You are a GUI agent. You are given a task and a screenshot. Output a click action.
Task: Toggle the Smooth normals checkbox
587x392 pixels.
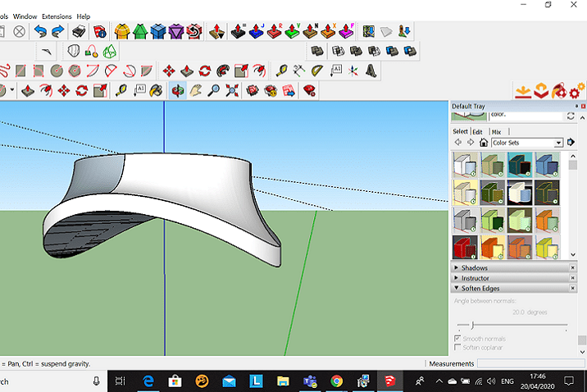457,339
